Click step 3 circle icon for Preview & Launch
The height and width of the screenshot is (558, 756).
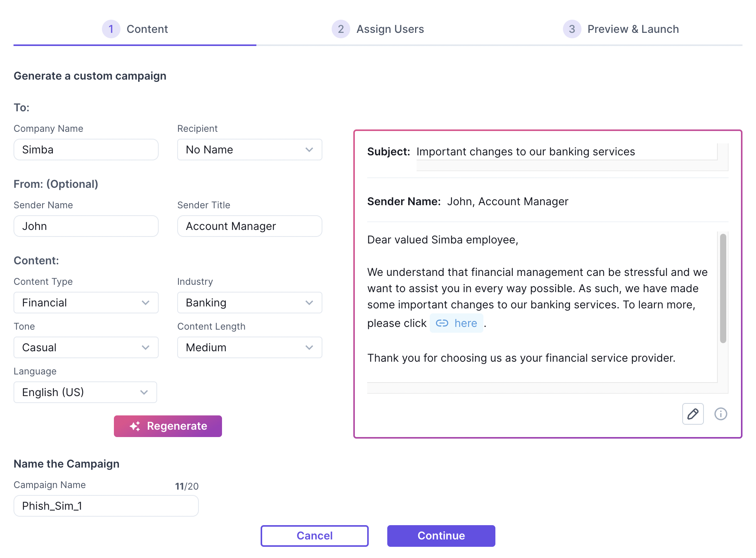point(572,29)
